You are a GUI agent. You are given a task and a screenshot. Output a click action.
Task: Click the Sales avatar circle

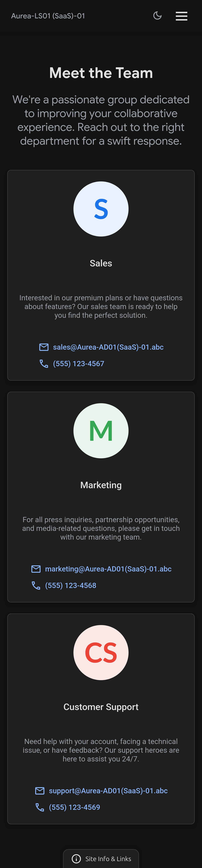[101, 209]
